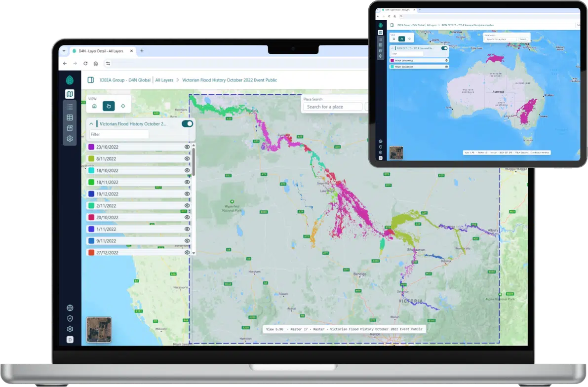Click the purple swatch for 23/10/2022
Screen dimensions: 588x387
tap(91, 147)
